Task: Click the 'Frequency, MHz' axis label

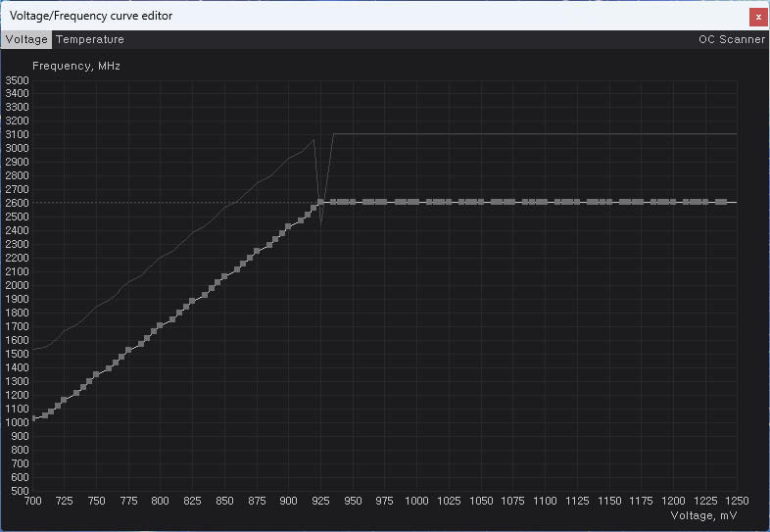Action: pyautogui.click(x=76, y=66)
